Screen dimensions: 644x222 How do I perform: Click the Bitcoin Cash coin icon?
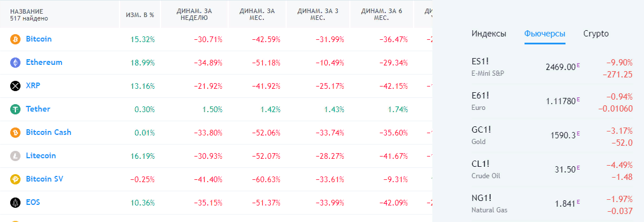pyautogui.click(x=15, y=133)
